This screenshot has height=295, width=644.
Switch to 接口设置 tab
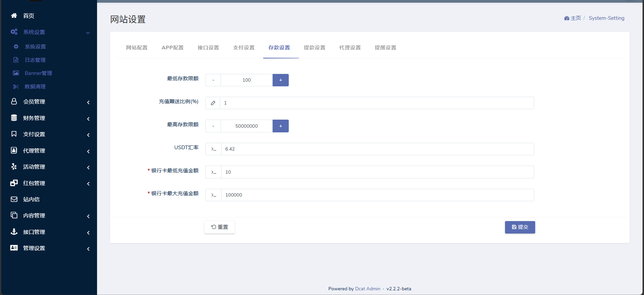(x=208, y=48)
